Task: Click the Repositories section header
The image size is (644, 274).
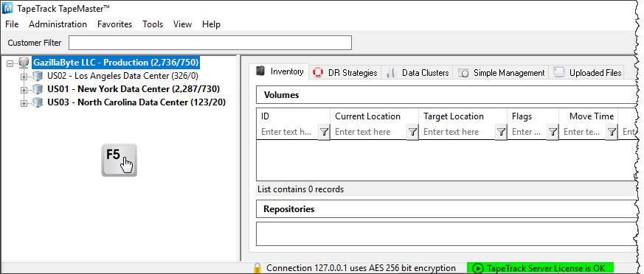Action: [446, 209]
